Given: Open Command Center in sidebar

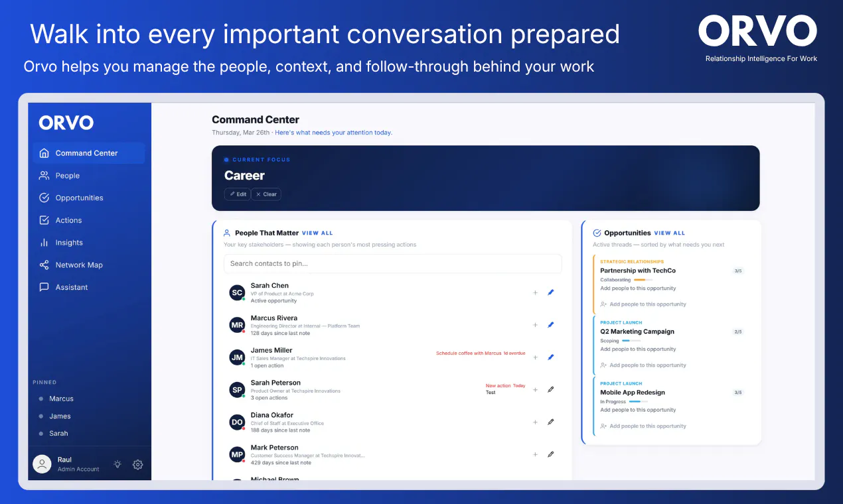Looking at the screenshot, I should [x=88, y=153].
